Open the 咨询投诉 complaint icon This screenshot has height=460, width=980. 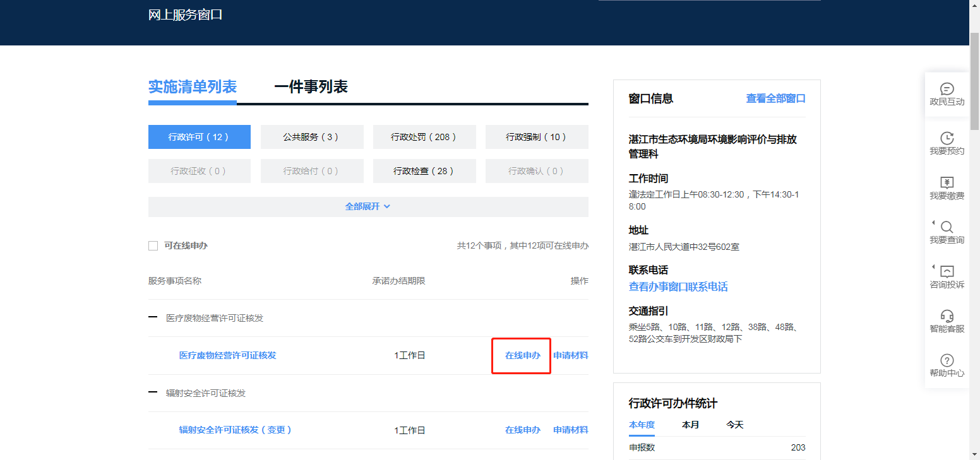click(947, 272)
